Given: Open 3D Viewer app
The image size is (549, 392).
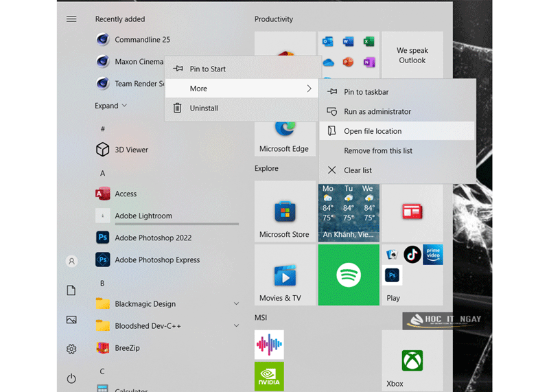Looking at the screenshot, I should point(122,150).
